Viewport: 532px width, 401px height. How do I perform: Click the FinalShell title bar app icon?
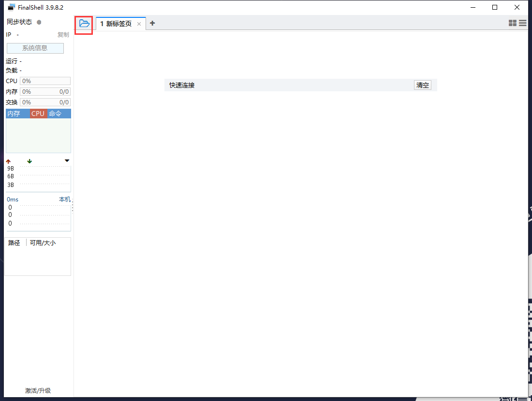click(x=12, y=7)
